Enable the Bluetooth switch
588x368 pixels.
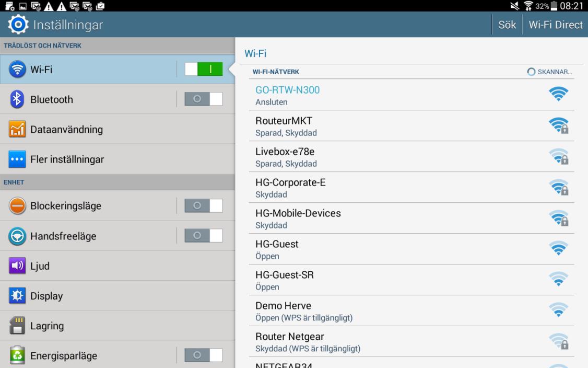pos(204,99)
